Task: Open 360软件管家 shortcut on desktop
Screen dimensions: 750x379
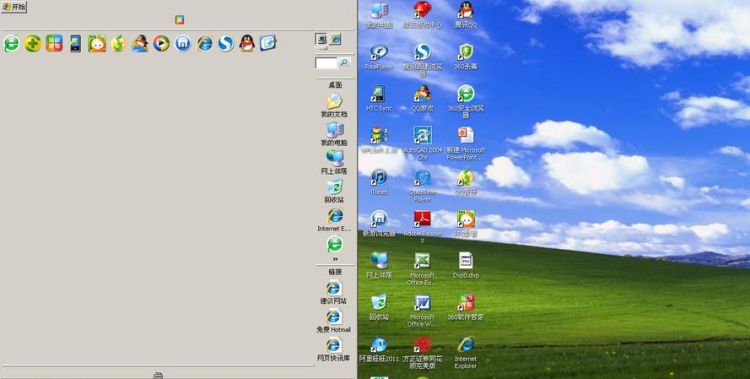Action: coord(466,307)
